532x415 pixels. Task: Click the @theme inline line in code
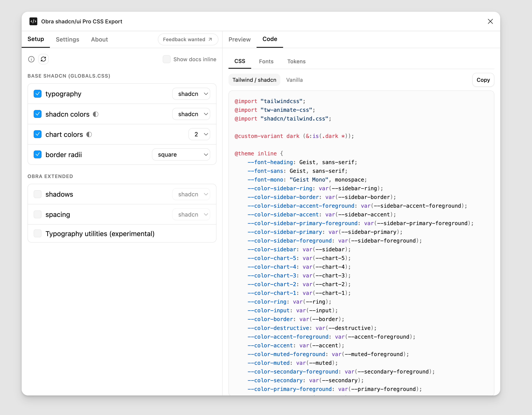[259, 153]
